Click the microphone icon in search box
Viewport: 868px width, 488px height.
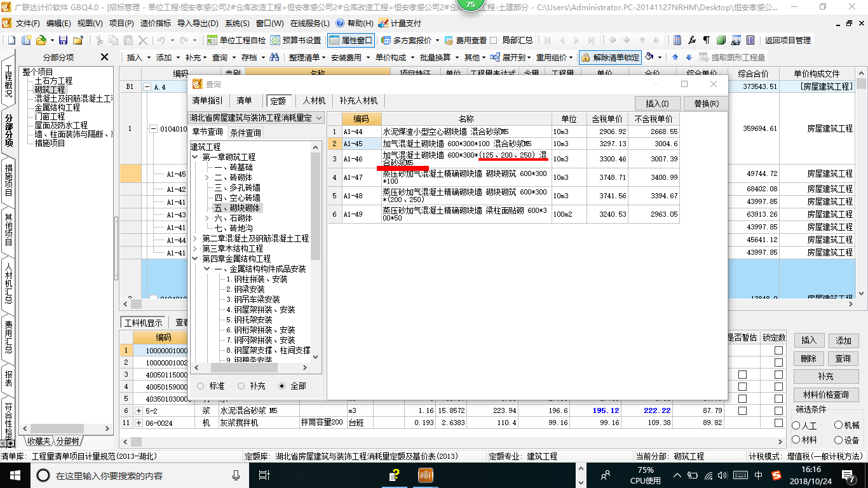click(x=236, y=475)
